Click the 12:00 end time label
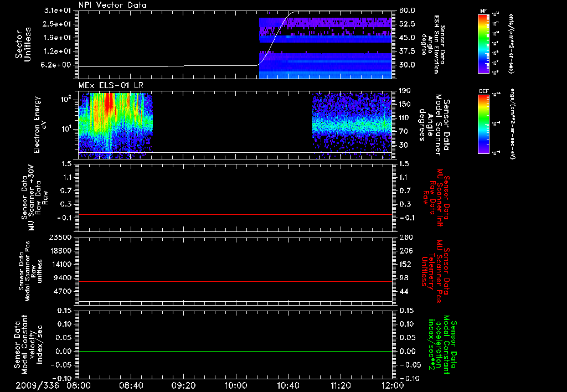Screen dimensions: 567x392 pyautogui.click(x=393, y=385)
